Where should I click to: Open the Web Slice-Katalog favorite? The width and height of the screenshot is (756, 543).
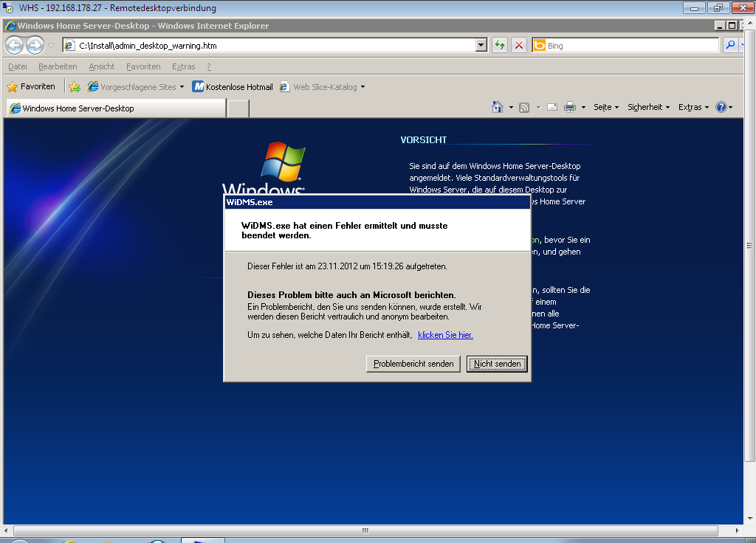pos(319,87)
